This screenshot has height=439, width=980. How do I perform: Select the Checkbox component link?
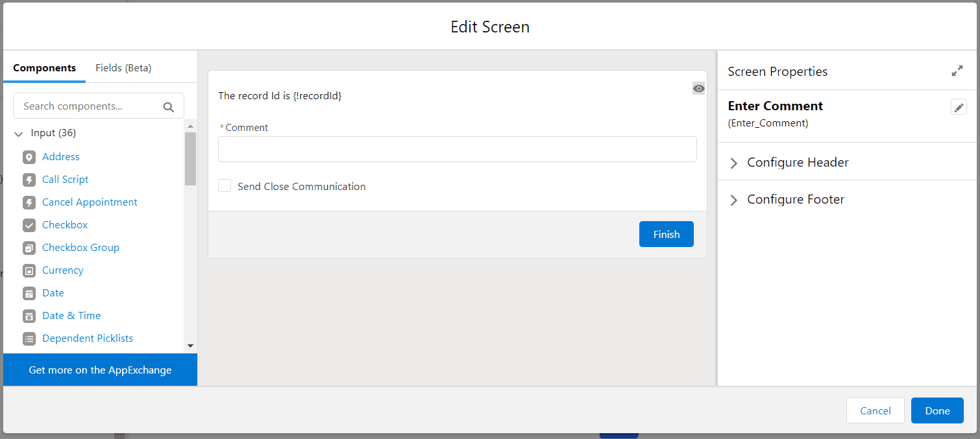click(x=65, y=225)
